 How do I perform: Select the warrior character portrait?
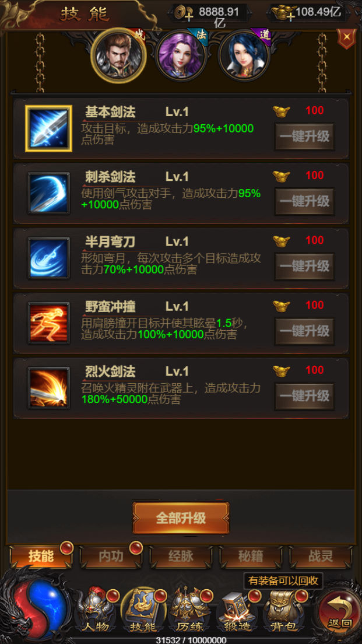pos(118,55)
